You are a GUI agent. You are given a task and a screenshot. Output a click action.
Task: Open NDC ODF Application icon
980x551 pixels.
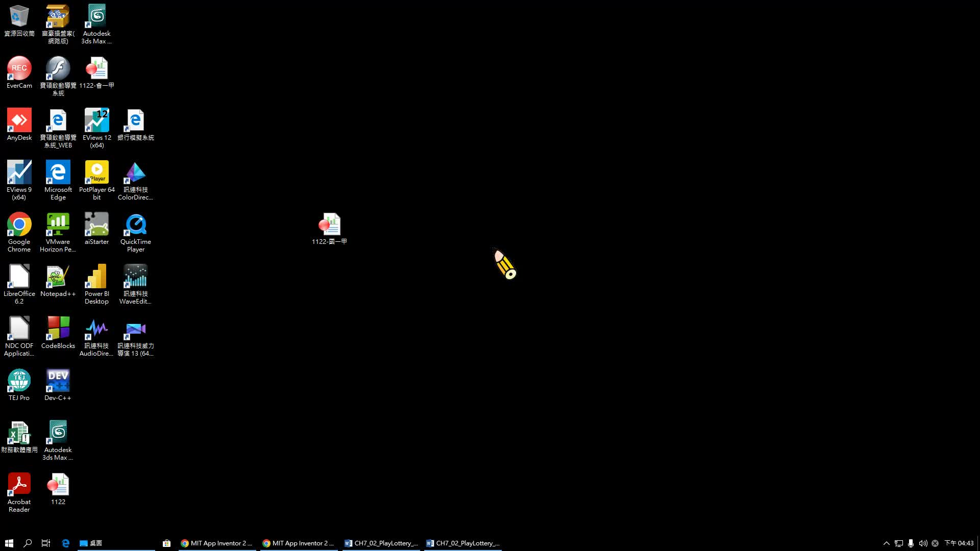tap(19, 336)
